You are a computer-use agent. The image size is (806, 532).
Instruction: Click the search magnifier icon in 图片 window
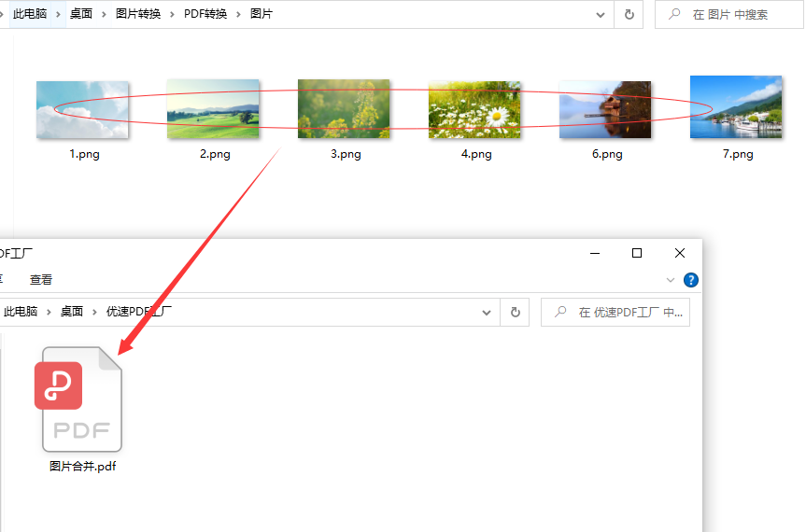click(x=674, y=14)
